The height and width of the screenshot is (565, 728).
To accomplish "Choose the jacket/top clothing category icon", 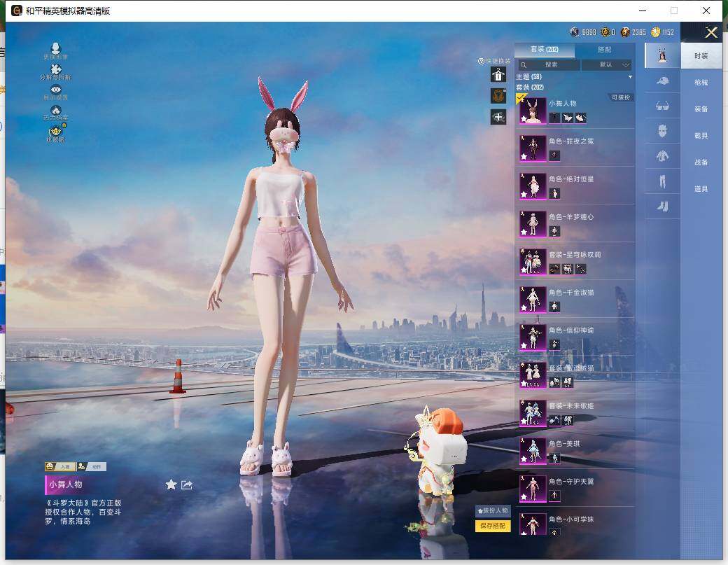I will pos(662,156).
